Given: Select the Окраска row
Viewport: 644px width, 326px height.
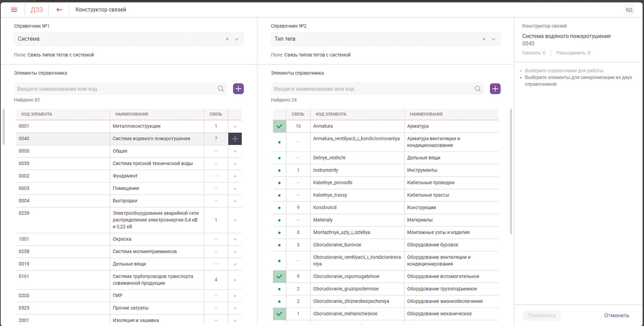Looking at the screenshot, I should (x=129, y=239).
